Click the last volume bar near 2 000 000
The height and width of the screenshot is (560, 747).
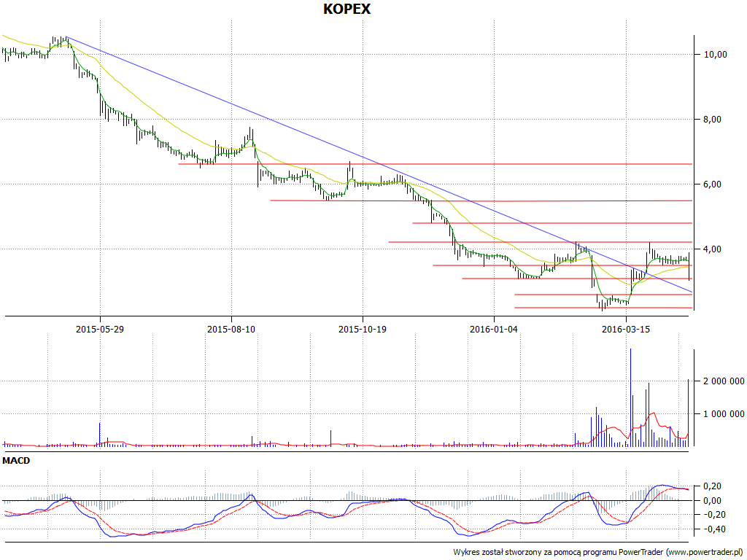689,413
